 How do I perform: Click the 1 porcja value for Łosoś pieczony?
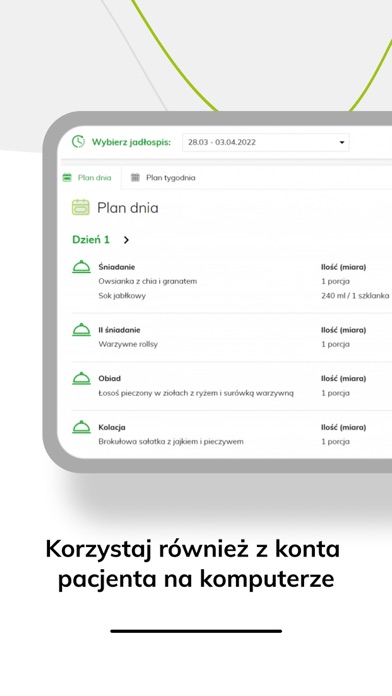(335, 393)
